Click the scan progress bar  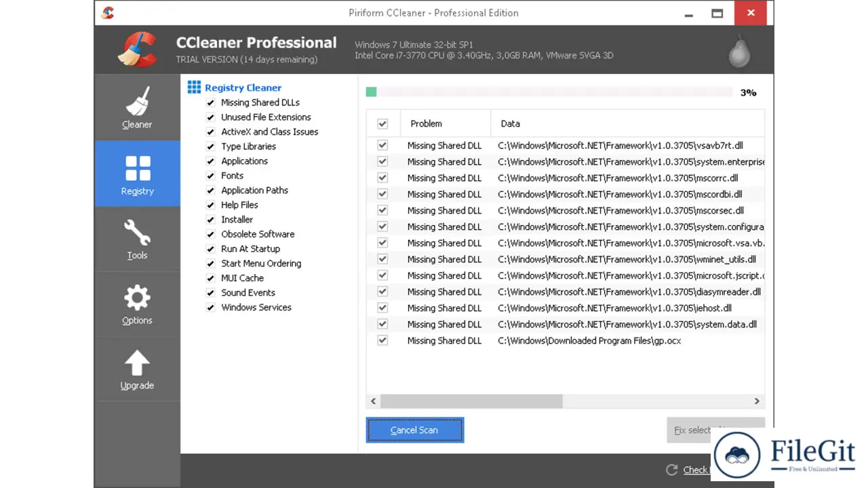549,92
